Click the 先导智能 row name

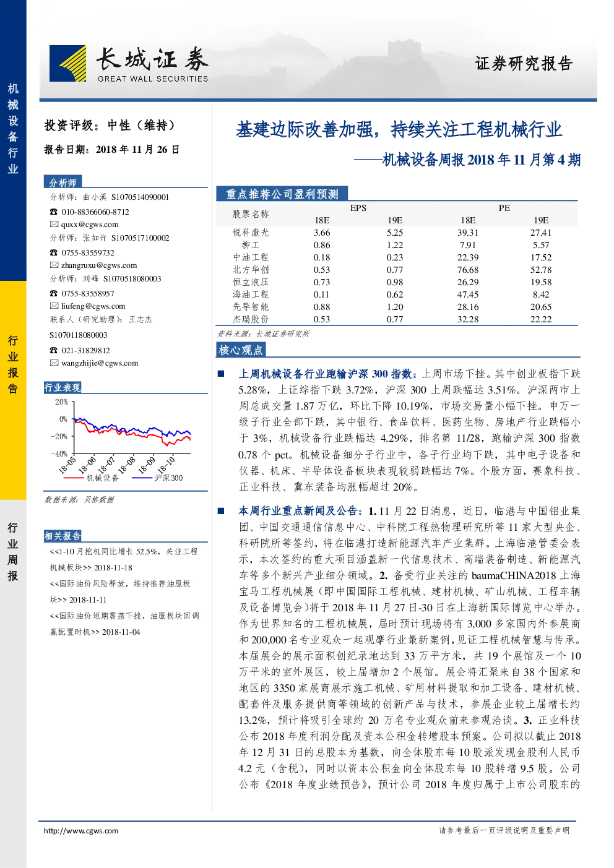[x=251, y=307]
